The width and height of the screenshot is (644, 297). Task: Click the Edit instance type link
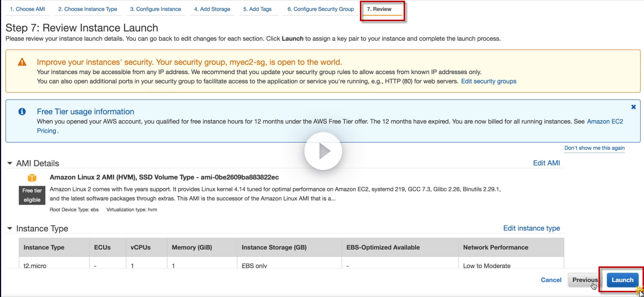(531, 228)
